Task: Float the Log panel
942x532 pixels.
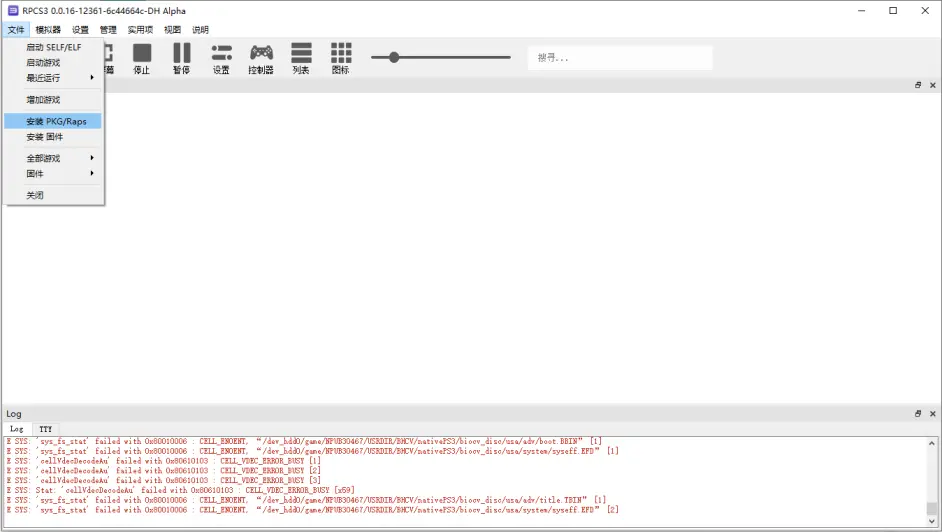Action: tap(918, 414)
